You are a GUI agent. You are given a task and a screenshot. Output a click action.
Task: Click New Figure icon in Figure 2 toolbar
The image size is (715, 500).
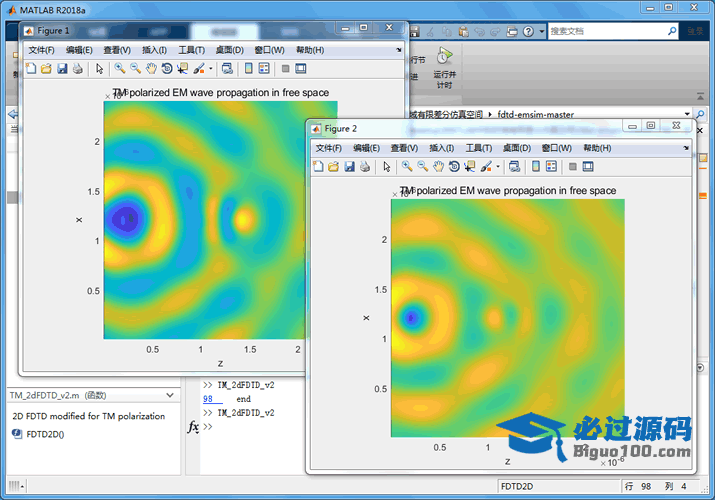tap(318, 167)
